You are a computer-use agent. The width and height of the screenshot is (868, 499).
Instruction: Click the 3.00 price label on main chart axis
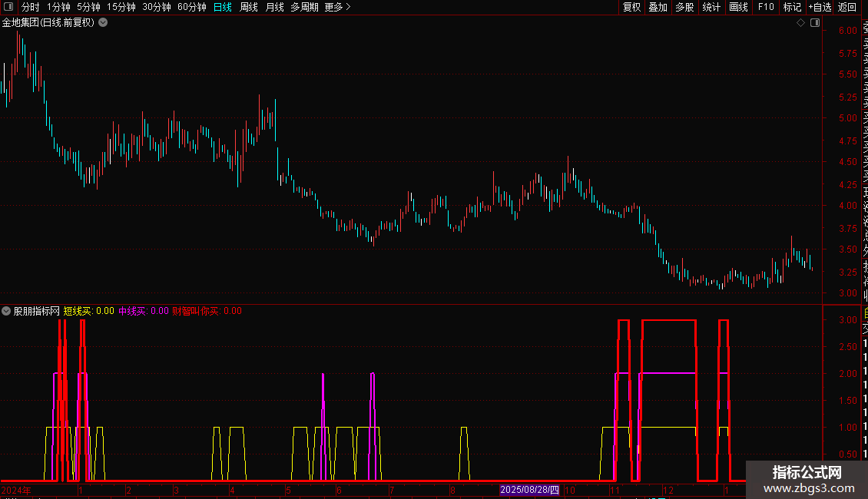click(847, 293)
